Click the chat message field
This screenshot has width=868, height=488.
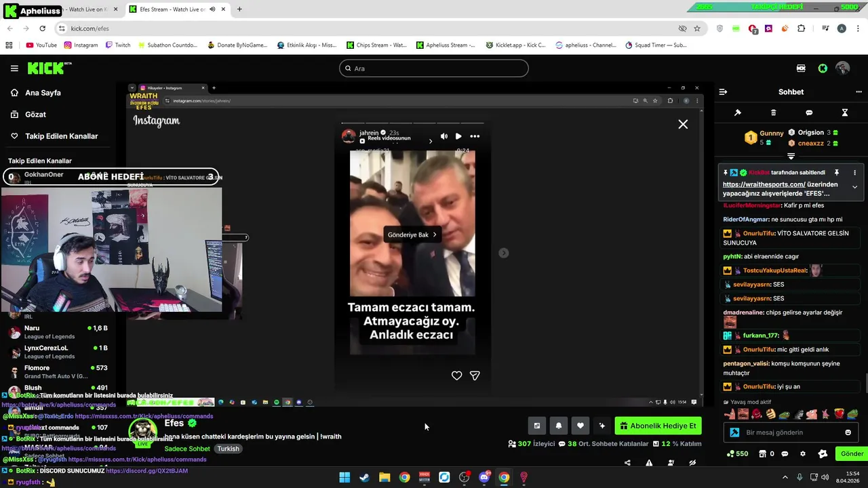coord(791,432)
